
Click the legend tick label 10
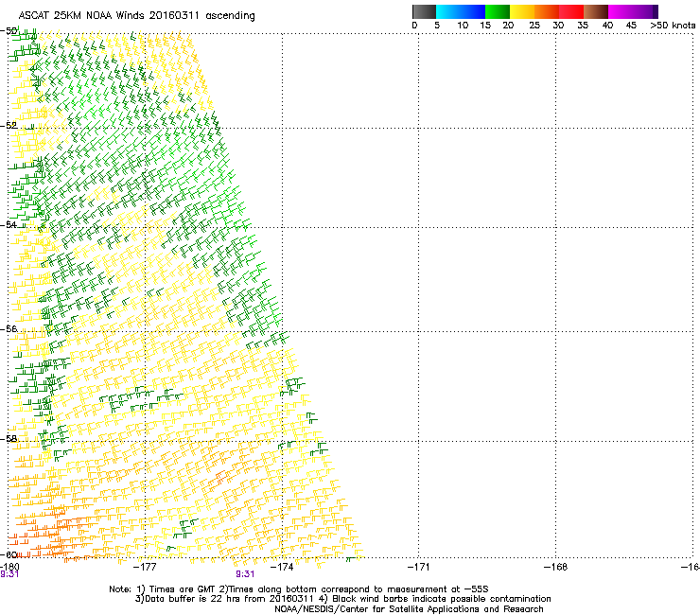[463, 26]
